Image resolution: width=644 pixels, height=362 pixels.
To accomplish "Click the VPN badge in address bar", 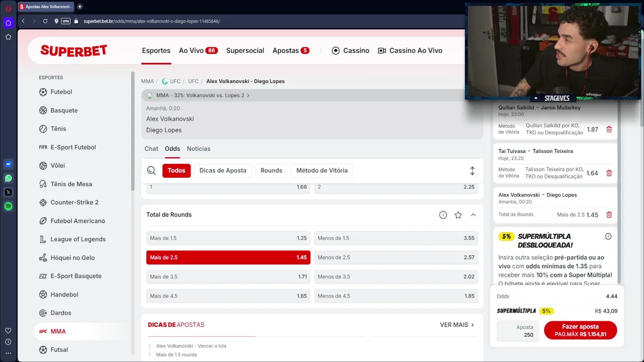I will (x=65, y=21).
